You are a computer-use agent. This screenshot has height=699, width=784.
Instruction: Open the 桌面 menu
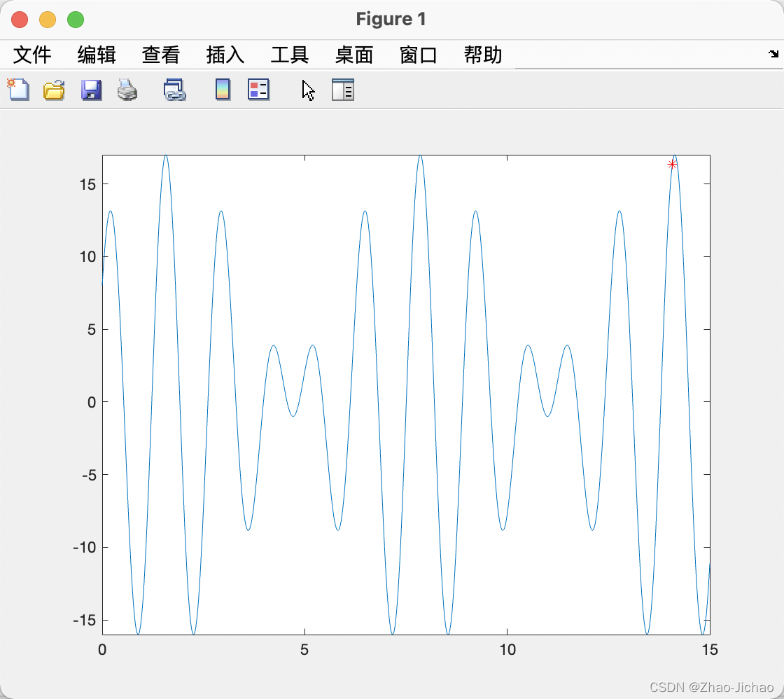pyautogui.click(x=354, y=55)
